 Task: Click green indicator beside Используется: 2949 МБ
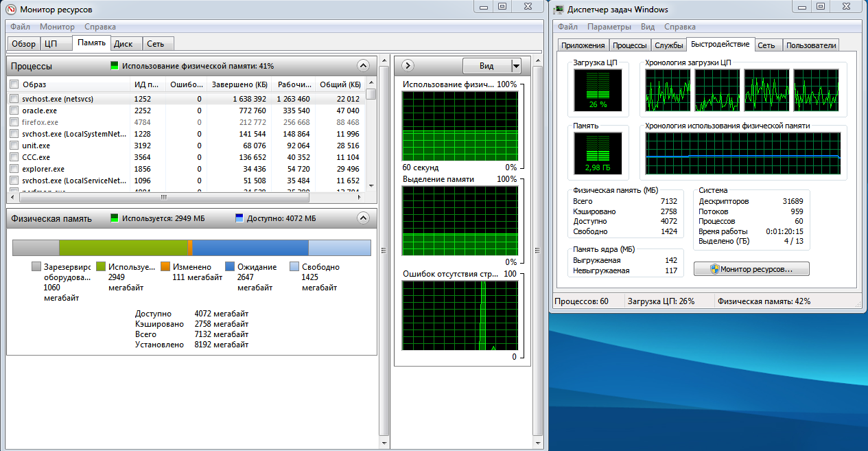[x=115, y=218]
